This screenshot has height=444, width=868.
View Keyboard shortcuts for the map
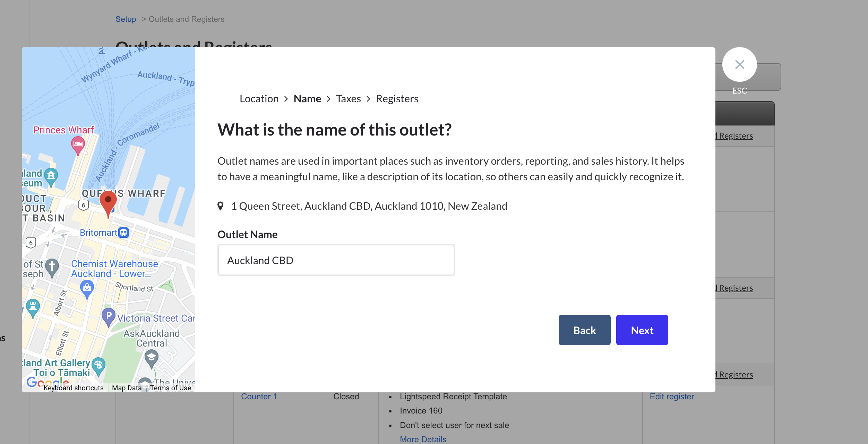pyautogui.click(x=74, y=388)
